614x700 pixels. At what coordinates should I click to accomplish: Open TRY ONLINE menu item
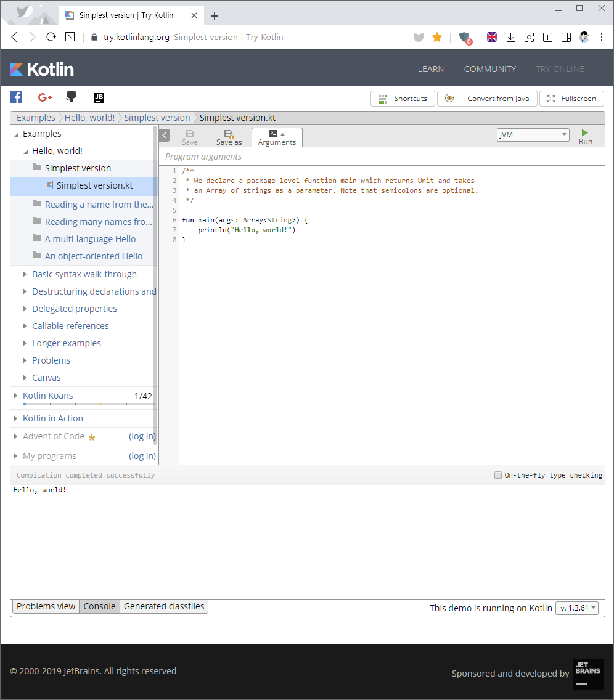pos(560,69)
